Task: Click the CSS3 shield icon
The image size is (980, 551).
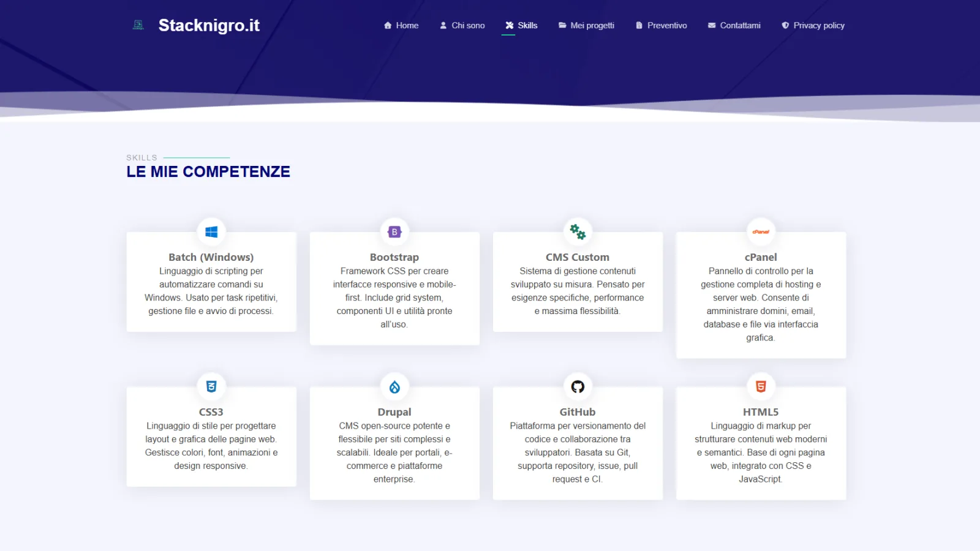Action: pyautogui.click(x=211, y=387)
